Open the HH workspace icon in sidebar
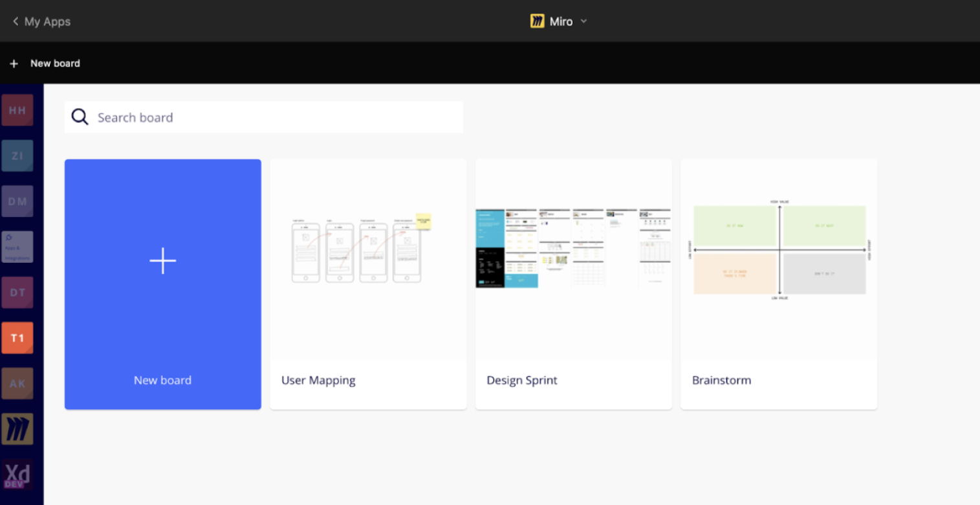The width and height of the screenshot is (980, 505). (17, 110)
